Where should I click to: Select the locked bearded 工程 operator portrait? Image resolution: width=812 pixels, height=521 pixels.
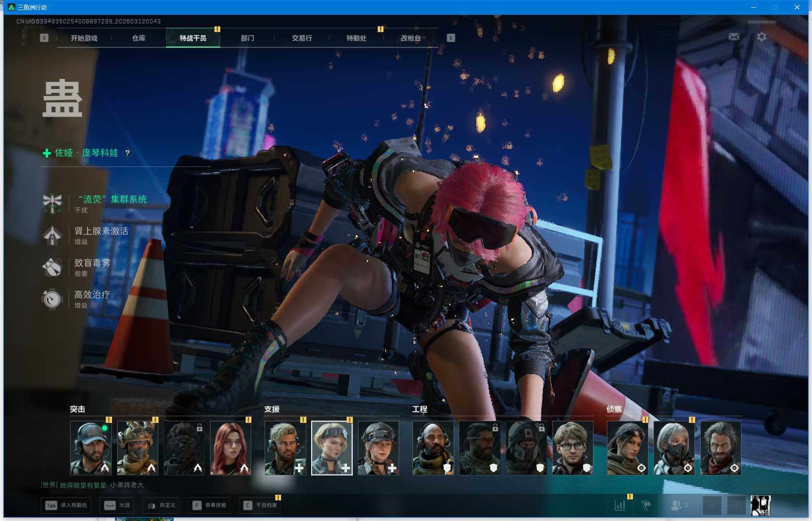coord(480,448)
